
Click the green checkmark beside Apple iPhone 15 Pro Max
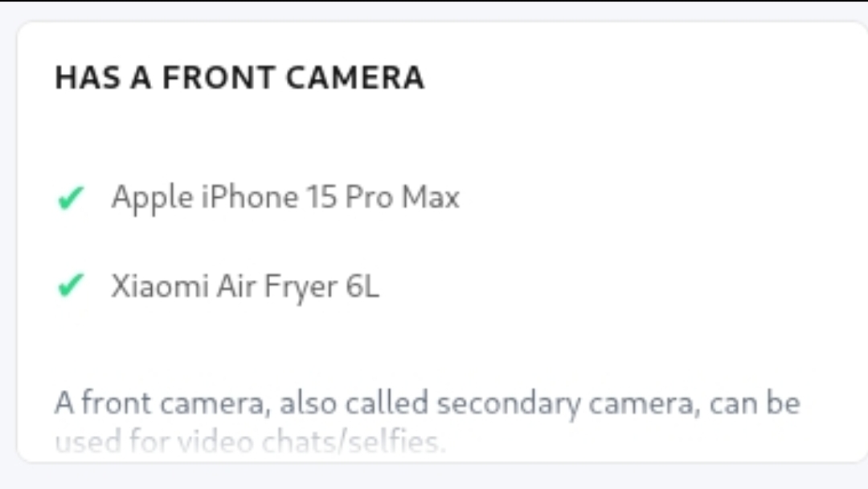71,198
